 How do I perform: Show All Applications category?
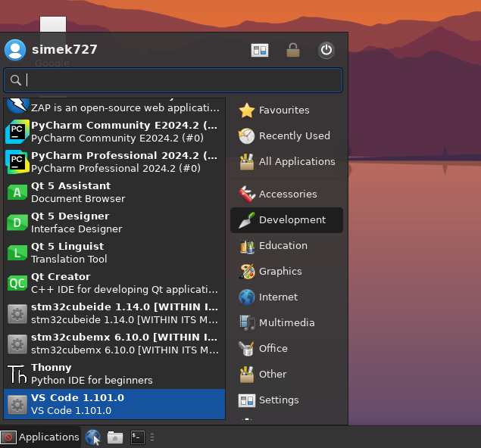pyautogui.click(x=286, y=162)
